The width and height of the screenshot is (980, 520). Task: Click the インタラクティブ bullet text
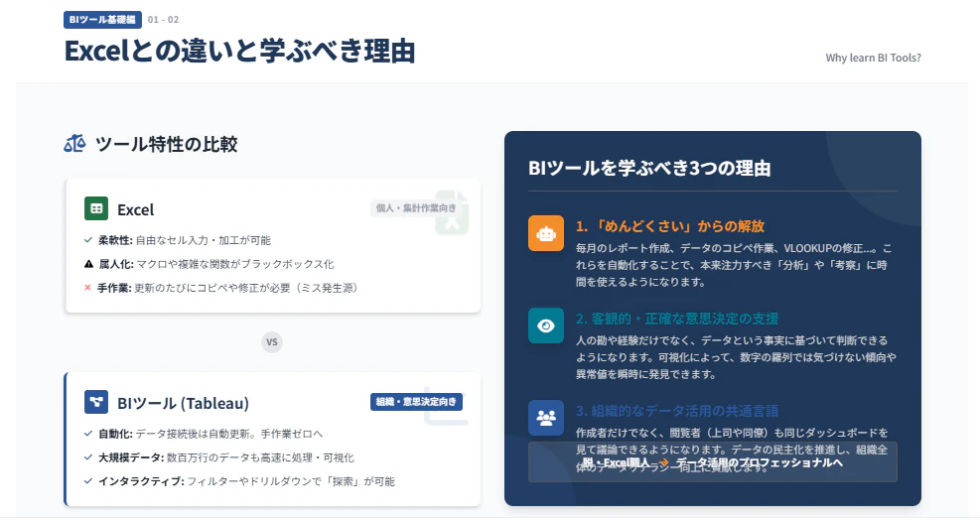pyautogui.click(x=246, y=480)
